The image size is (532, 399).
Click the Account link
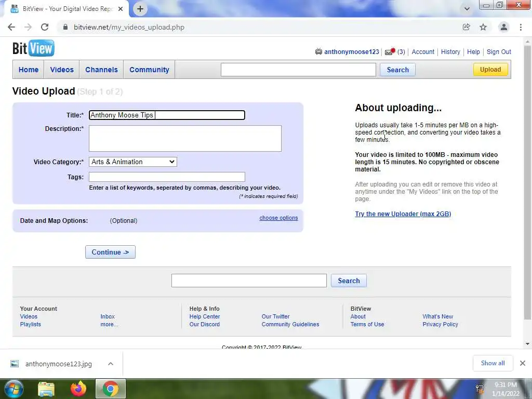pyautogui.click(x=423, y=52)
